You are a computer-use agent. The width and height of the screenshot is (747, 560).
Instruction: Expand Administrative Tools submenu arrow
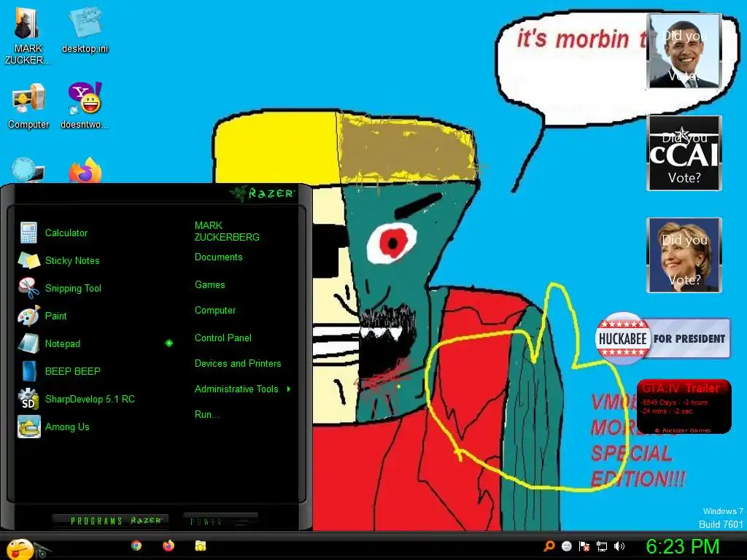(x=289, y=389)
